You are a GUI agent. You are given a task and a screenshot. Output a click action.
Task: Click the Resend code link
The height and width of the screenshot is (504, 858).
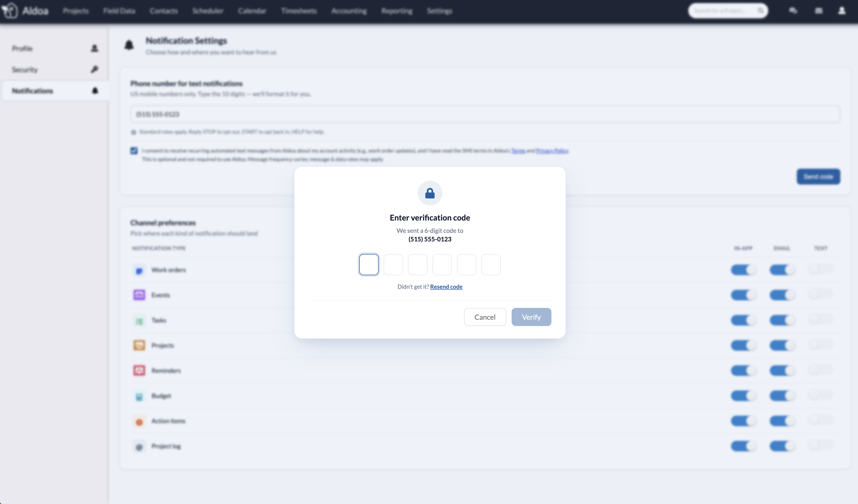point(446,286)
